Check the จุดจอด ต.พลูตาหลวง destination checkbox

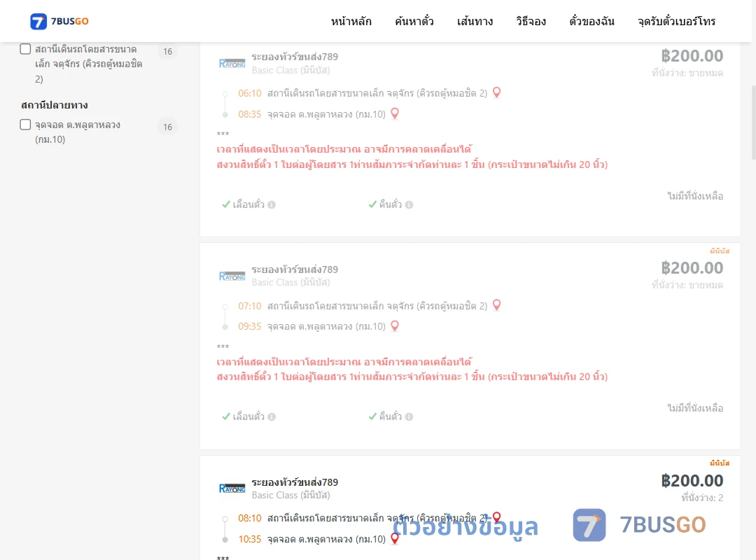pos(26,125)
